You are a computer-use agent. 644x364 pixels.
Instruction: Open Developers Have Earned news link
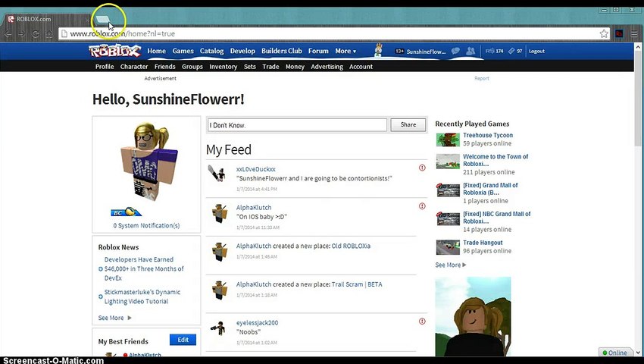[x=144, y=268]
